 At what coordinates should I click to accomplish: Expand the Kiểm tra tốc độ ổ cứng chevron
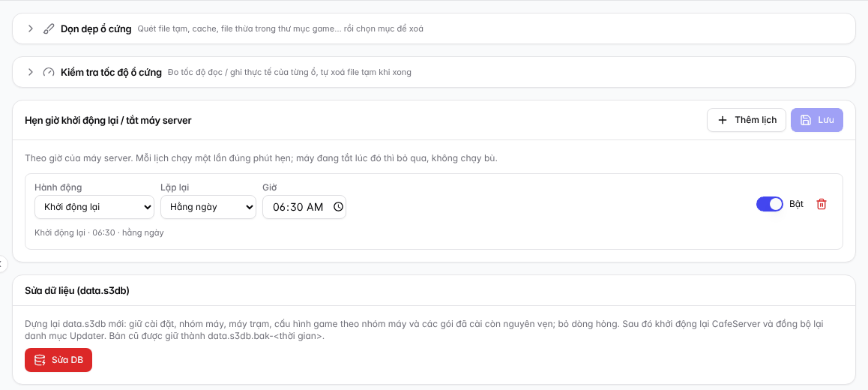click(x=31, y=72)
